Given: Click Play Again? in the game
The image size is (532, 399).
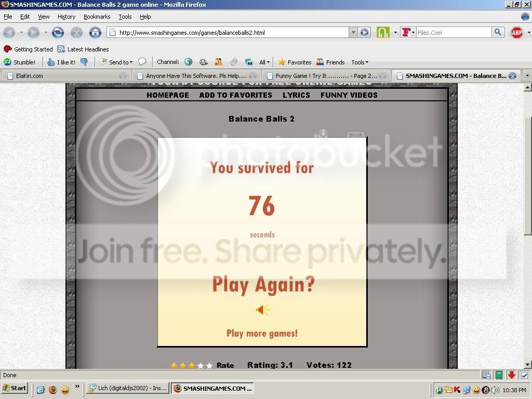Looking at the screenshot, I should (263, 284).
